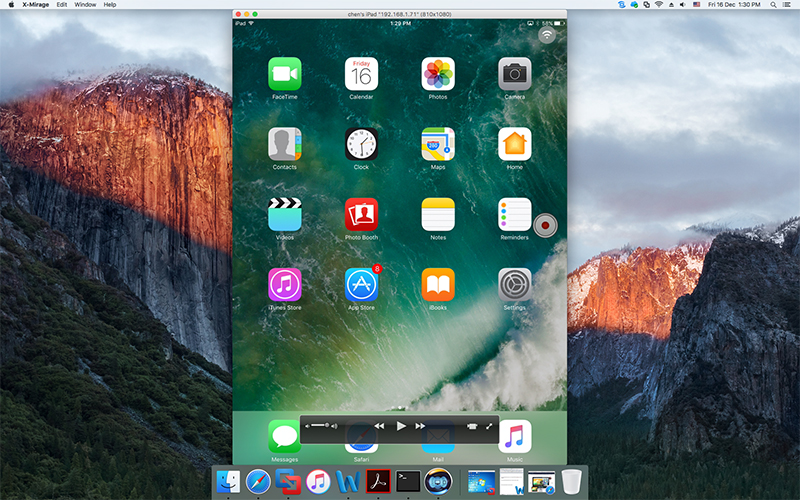Open Notification Center in the menu bar

[x=787, y=5]
